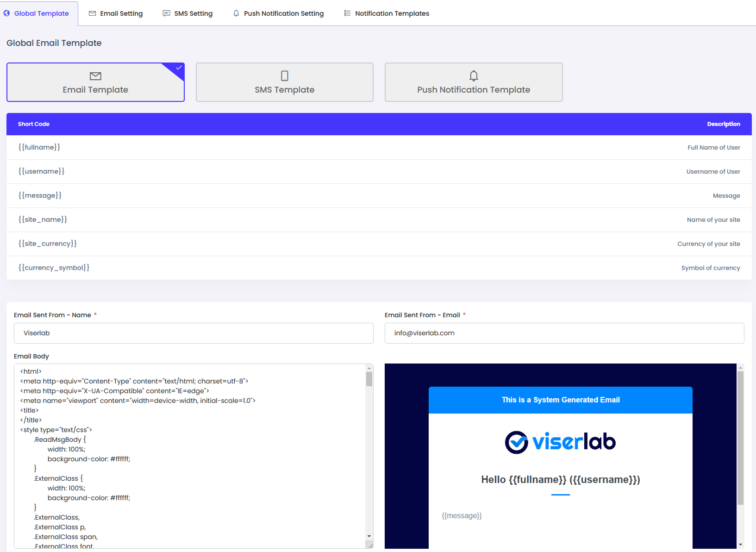Select the Push Notification Template option
Screen dimensions: 756x552
pyautogui.click(x=473, y=82)
